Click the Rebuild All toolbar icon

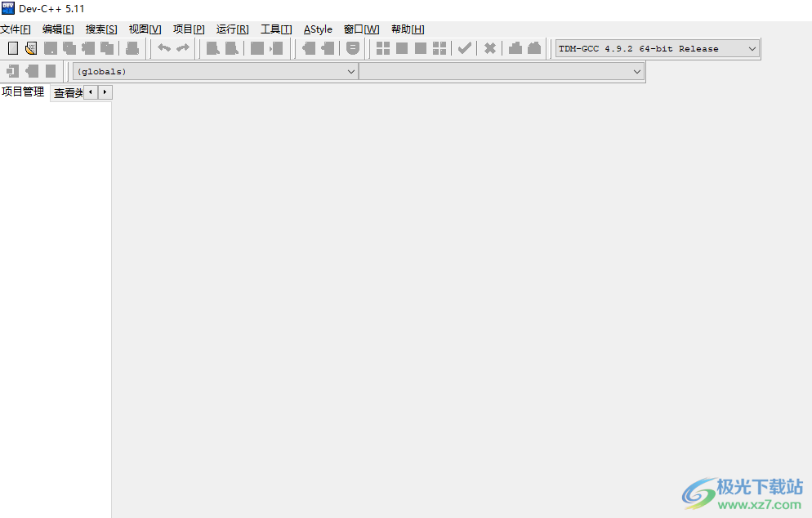point(439,48)
